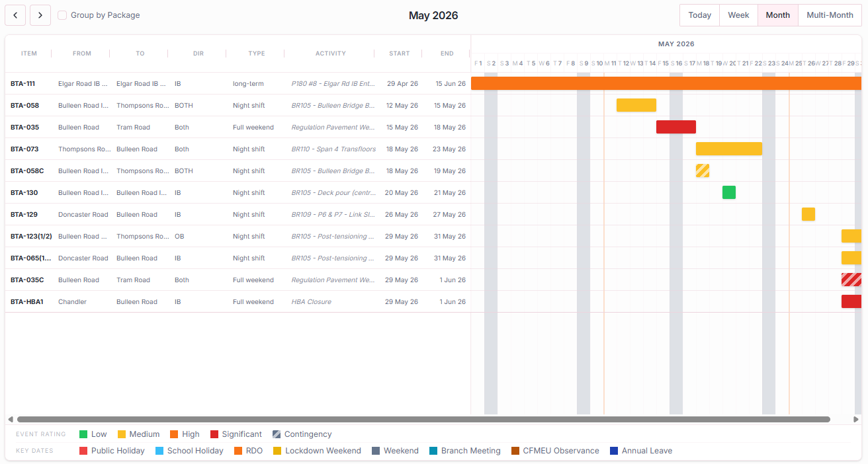Viewport: 868px width, 464px height.
Task: Click the Chandler link in BTA-HBA1 row
Action: tap(72, 302)
